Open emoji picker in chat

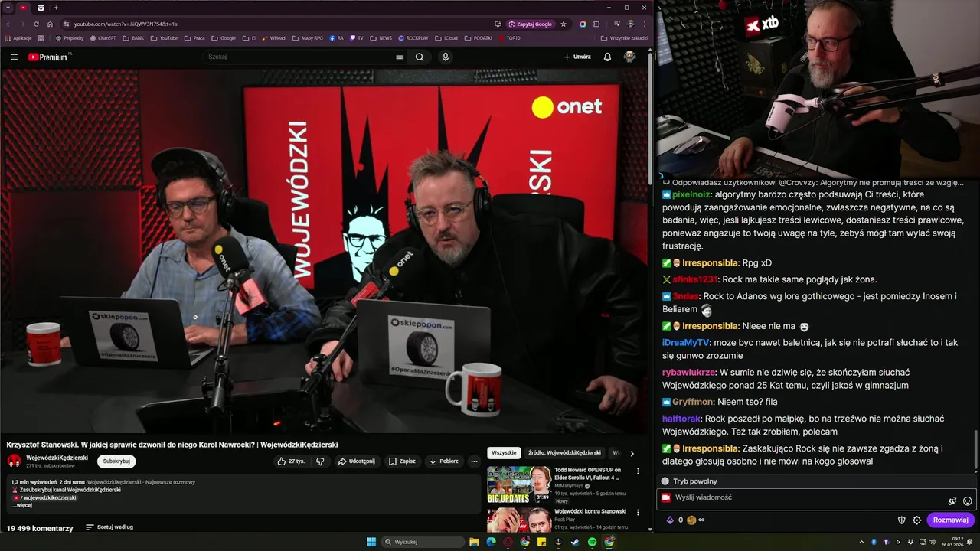point(968,501)
